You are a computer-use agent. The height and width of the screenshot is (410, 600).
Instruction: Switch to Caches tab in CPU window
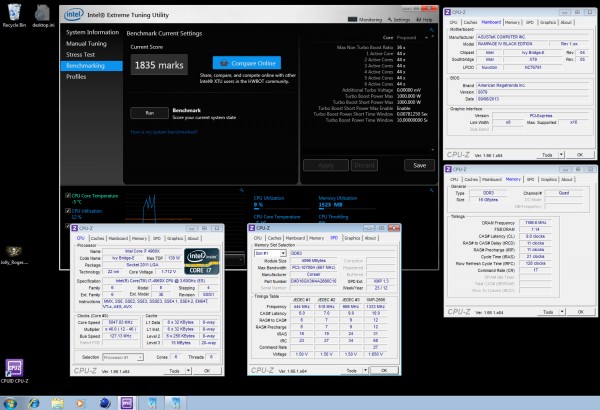[97, 238]
